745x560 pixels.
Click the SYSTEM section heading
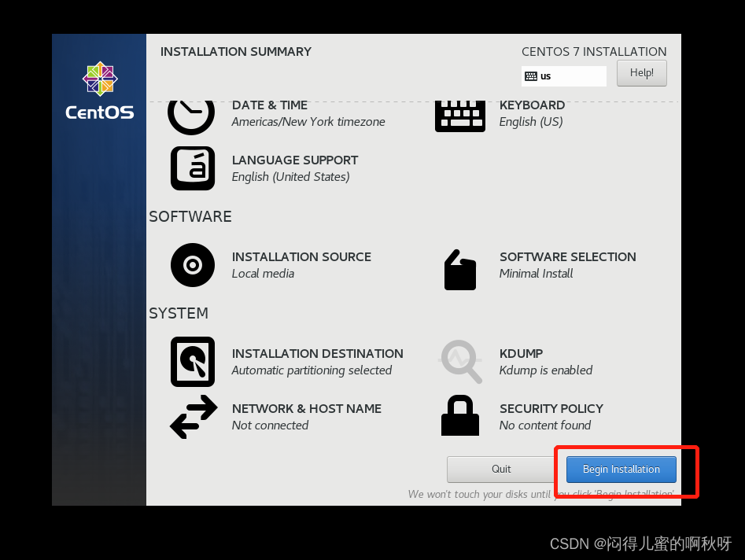[x=179, y=314]
